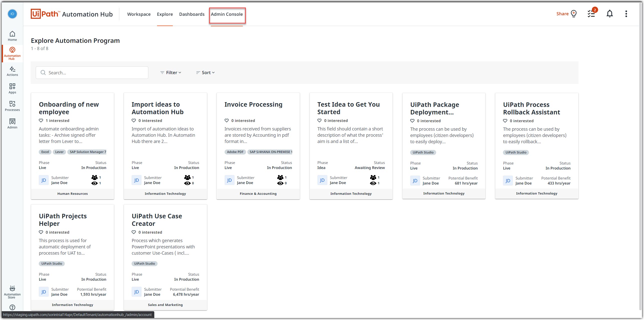Image resolution: width=644 pixels, height=320 pixels.
Task: Toggle interest heart on Invoice Processing
Action: click(227, 120)
